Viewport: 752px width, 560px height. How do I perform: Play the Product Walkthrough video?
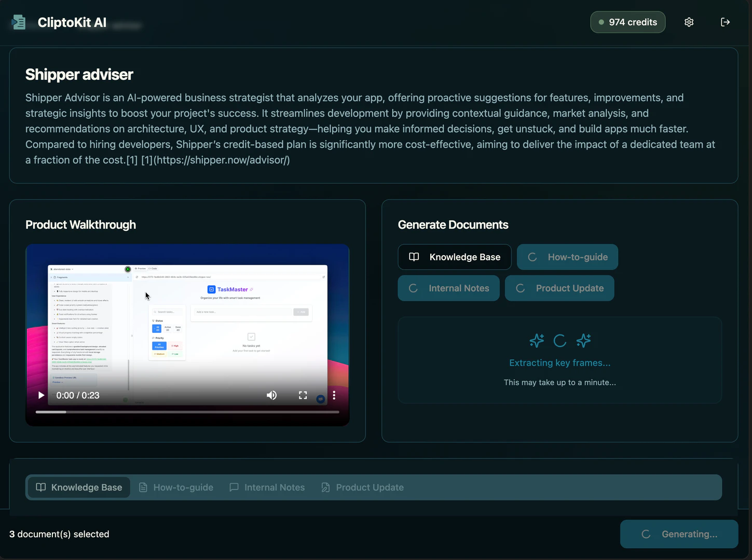tap(41, 395)
